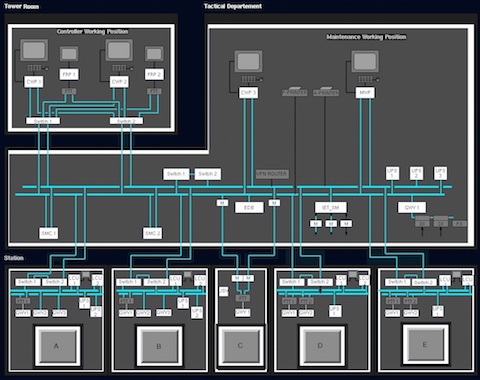Select the CWP 1 monitor icon
Screen dimensions: 480x380
(34, 50)
